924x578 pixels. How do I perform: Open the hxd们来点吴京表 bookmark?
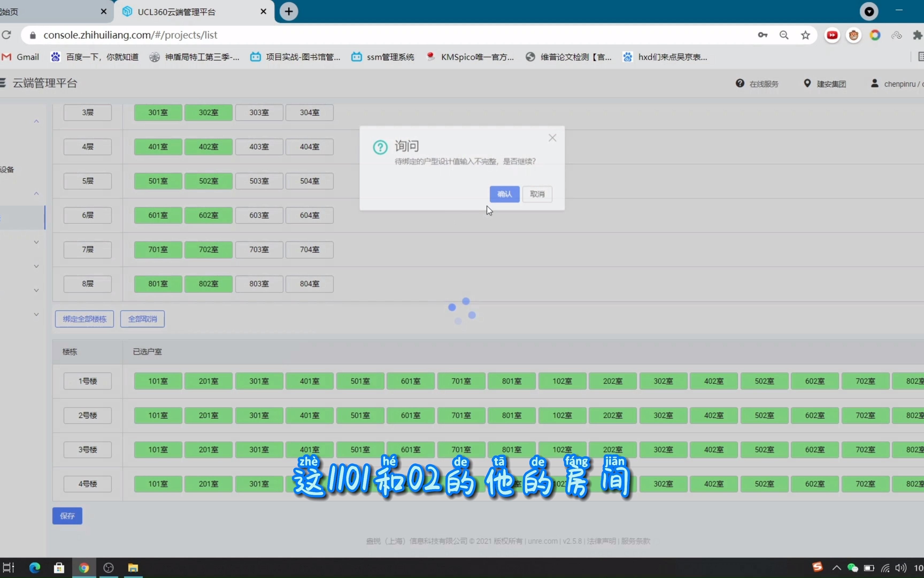tap(665, 57)
